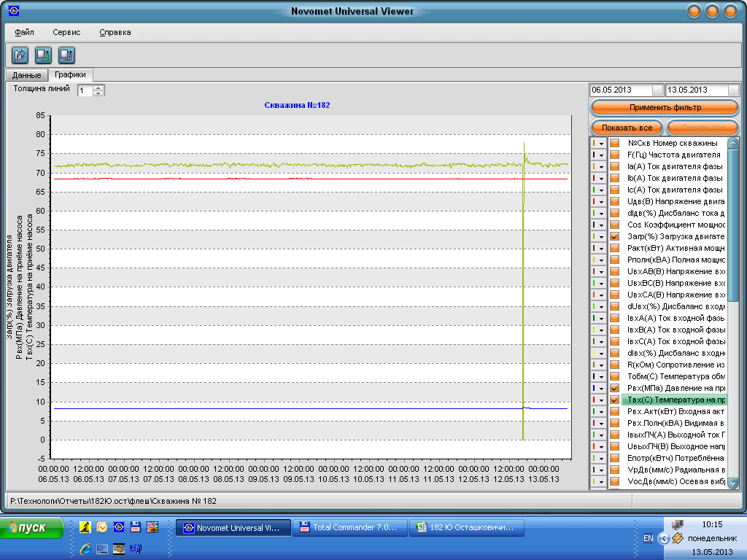747x560 pixels.
Task: Open color dropdown for F(Гц) row
Action: [602, 155]
